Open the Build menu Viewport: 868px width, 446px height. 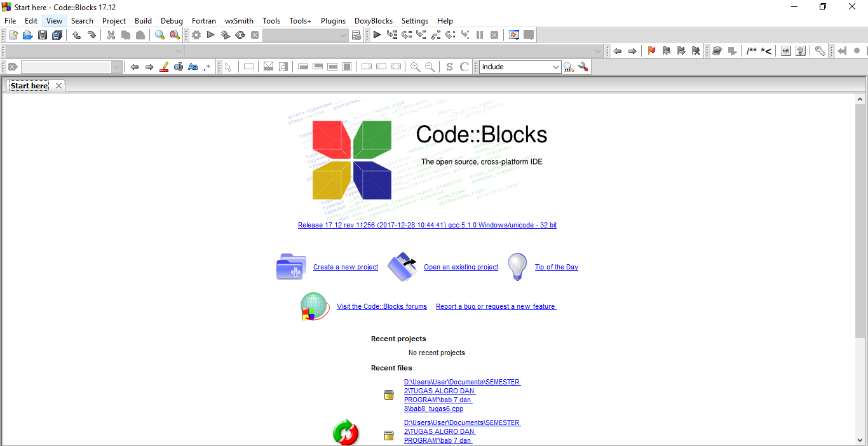(143, 20)
